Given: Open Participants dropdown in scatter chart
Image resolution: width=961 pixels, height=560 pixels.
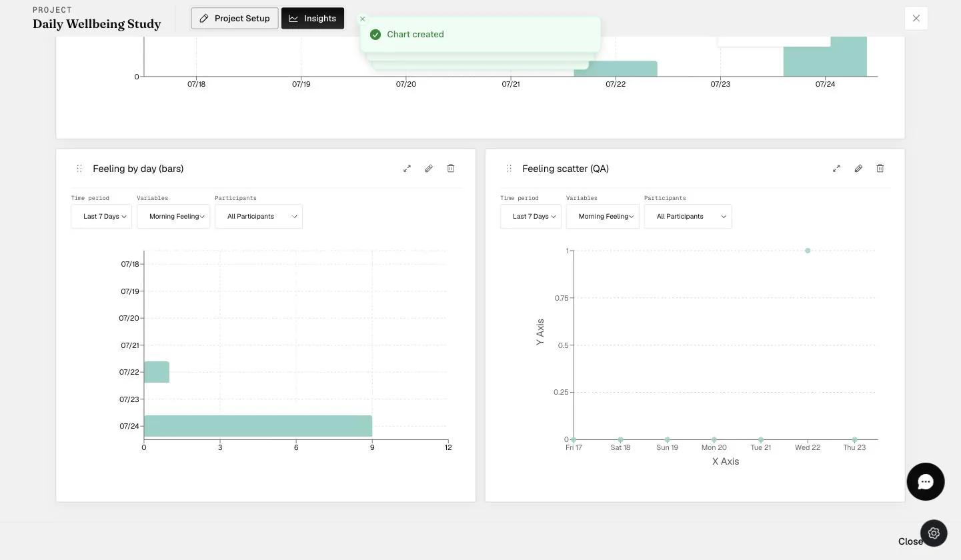Looking at the screenshot, I should tap(688, 217).
